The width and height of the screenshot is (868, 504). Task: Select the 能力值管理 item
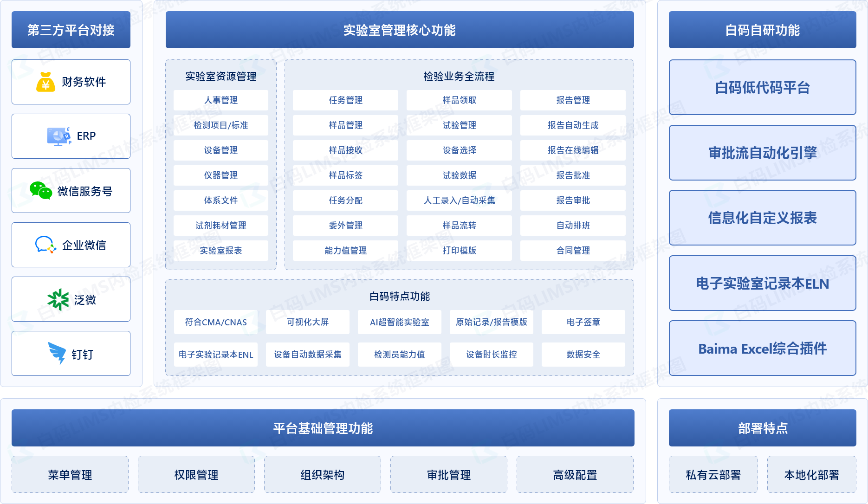[346, 251]
